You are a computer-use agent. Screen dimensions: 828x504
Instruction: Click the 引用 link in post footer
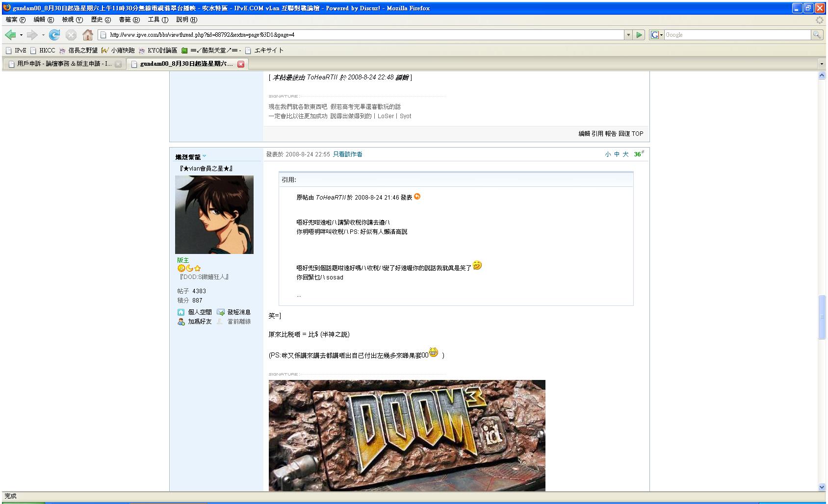pos(597,134)
